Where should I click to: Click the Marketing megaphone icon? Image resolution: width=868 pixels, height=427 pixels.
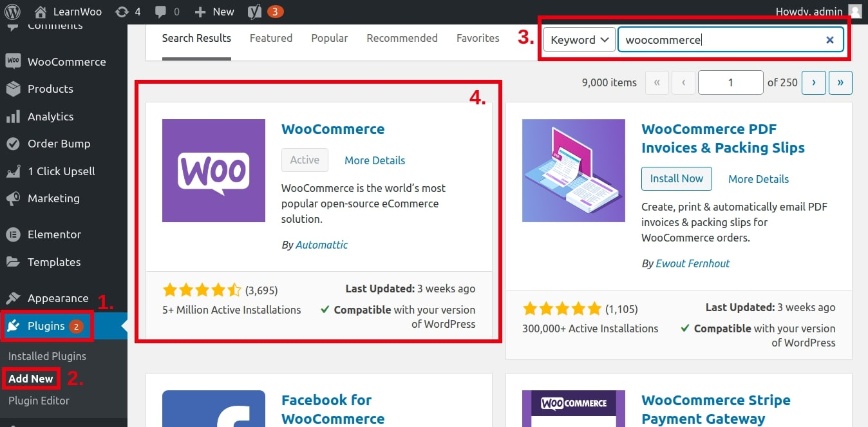(x=13, y=199)
